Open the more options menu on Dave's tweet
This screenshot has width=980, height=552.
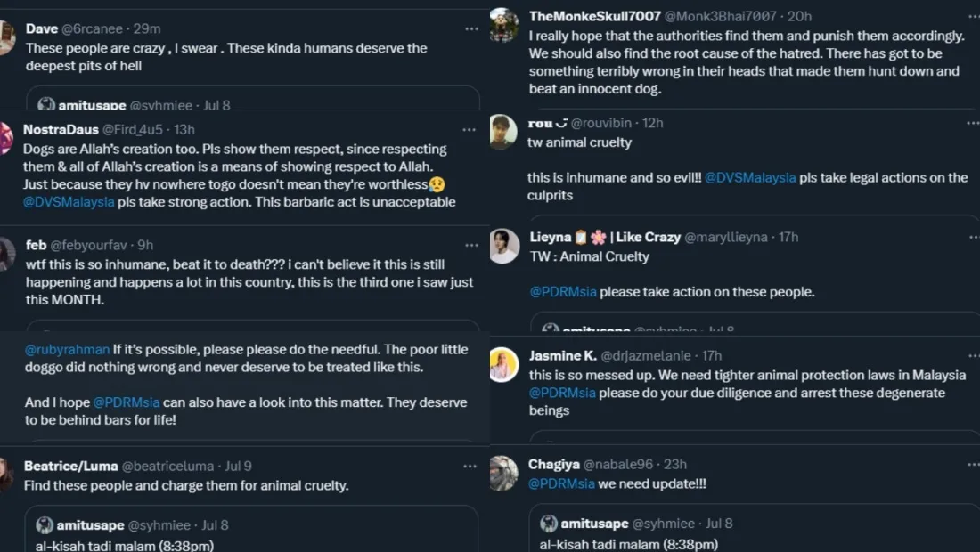coord(471,29)
